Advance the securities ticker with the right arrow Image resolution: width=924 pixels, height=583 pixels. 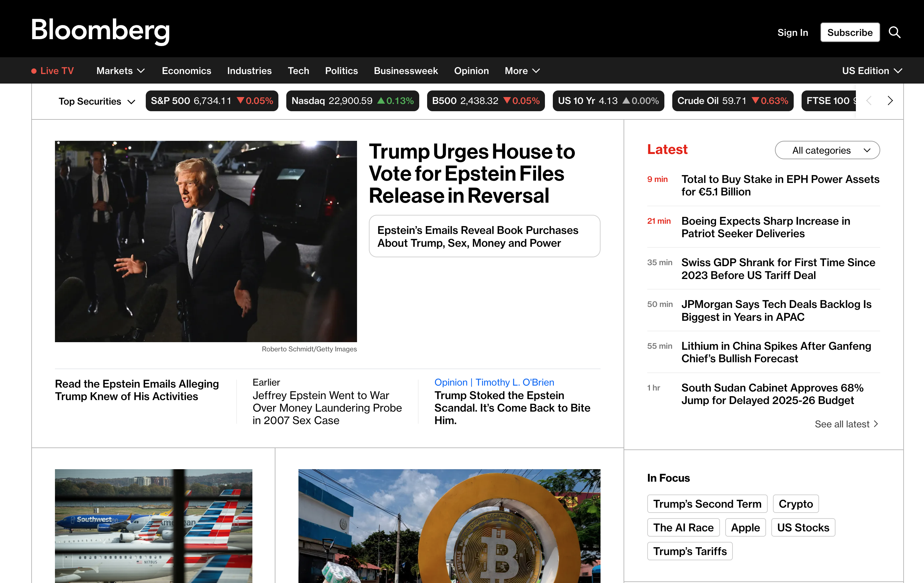pyautogui.click(x=890, y=101)
